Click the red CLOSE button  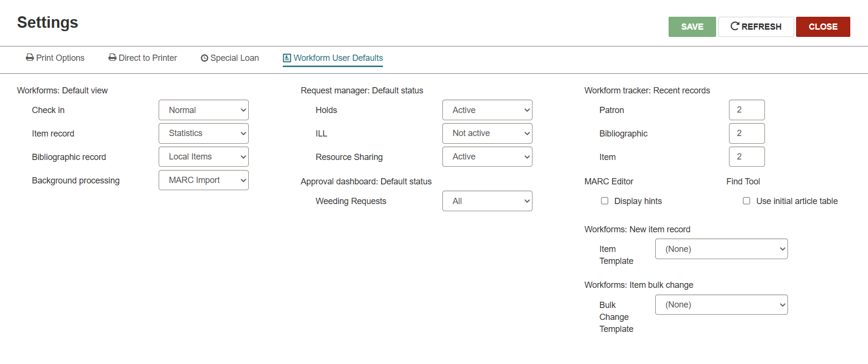coord(823,27)
